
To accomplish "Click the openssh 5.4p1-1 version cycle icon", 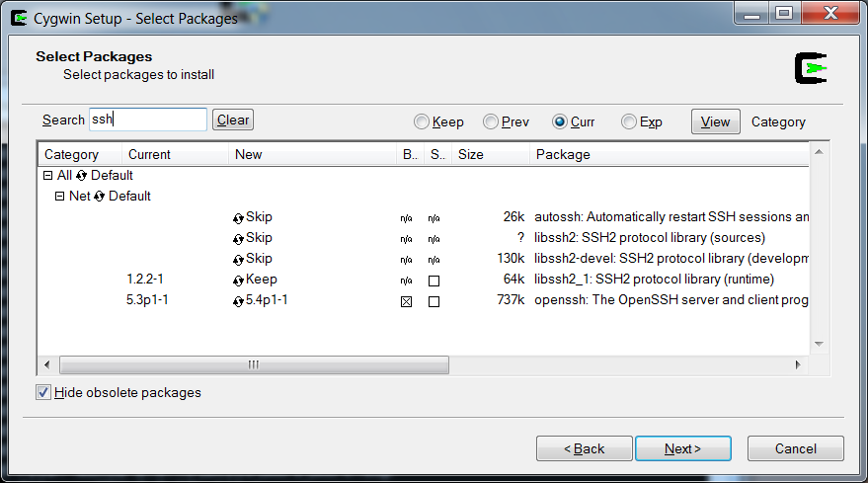I will pyautogui.click(x=238, y=301).
